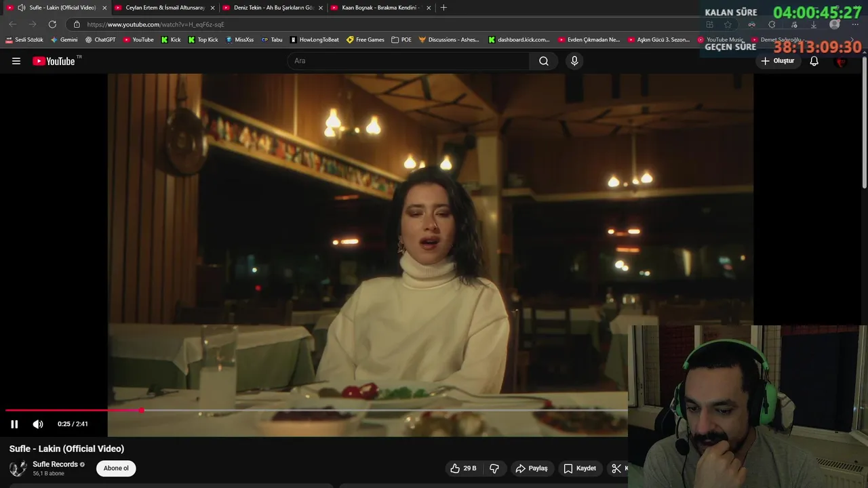Open the Sufle Records channel link
Viewport: 868px width, 488px height.
tap(55, 464)
